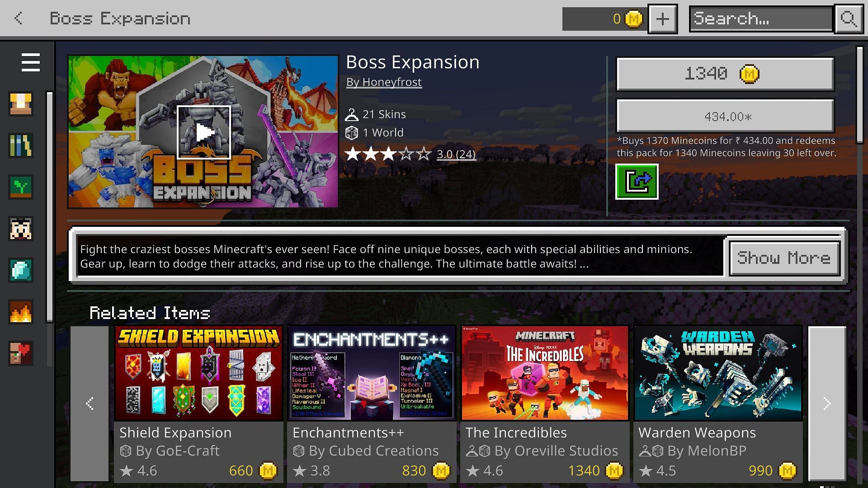Click the left arrow to scroll related items
This screenshot has height=488, width=868.
(x=90, y=404)
